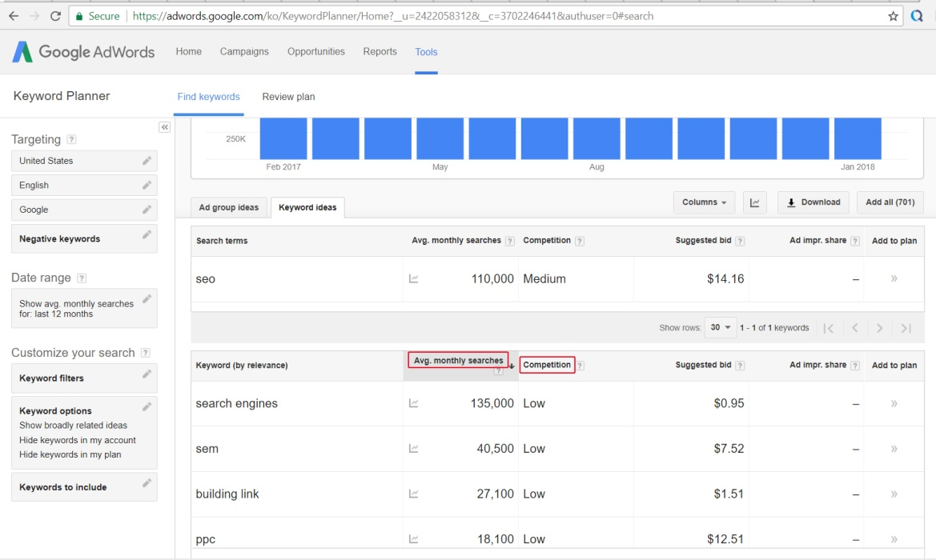Add search engines keyword to plan

(x=894, y=403)
